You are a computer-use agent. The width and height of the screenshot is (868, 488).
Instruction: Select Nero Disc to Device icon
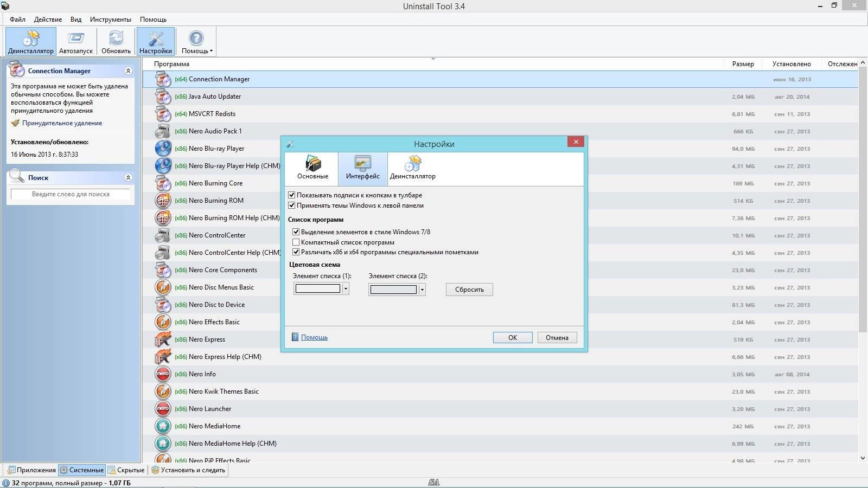[x=163, y=305]
